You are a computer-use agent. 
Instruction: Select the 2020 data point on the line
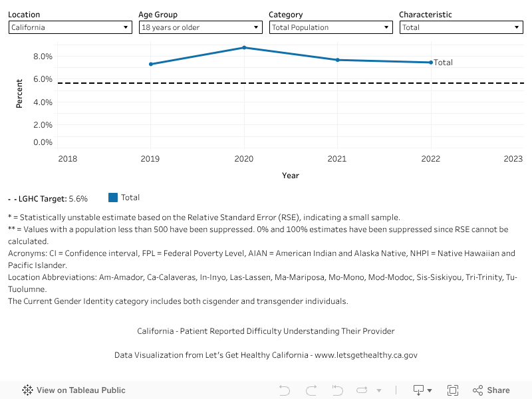245,48
